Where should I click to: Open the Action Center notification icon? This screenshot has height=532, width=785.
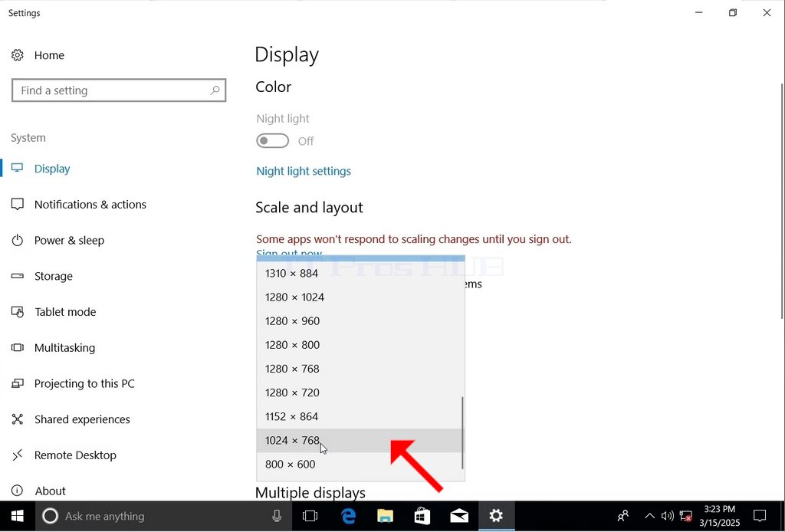(760, 516)
